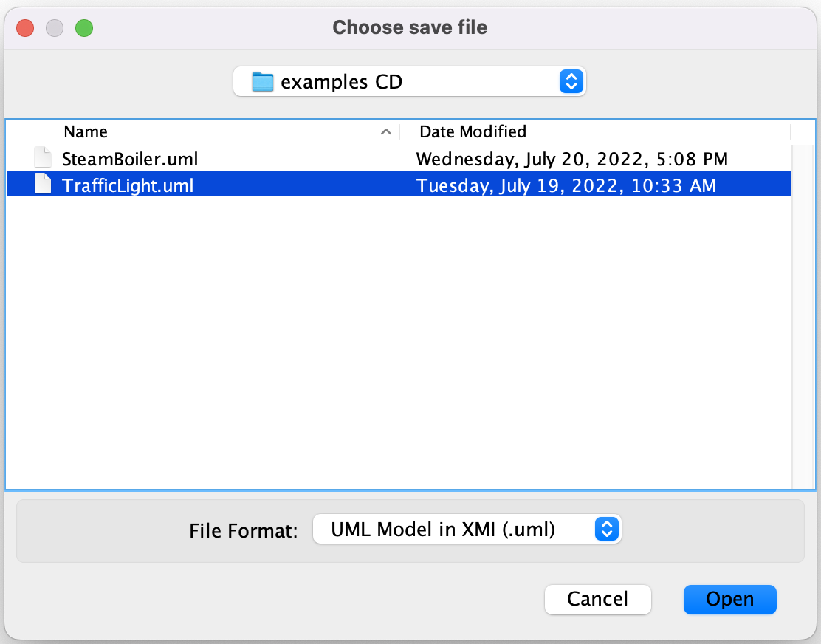Screen dimensions: 821x644
Task: Click the blue folder icon beside examples CD
Action: pyautogui.click(x=261, y=81)
